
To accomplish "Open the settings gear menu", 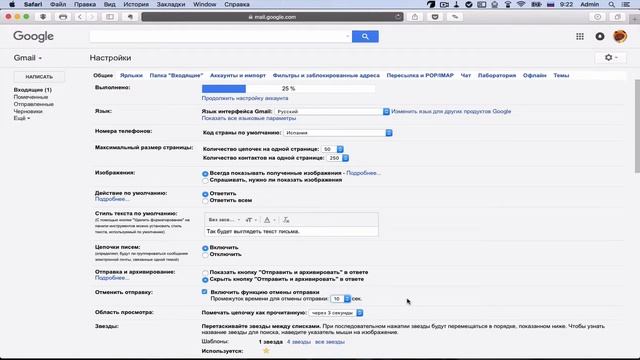I will (610, 58).
